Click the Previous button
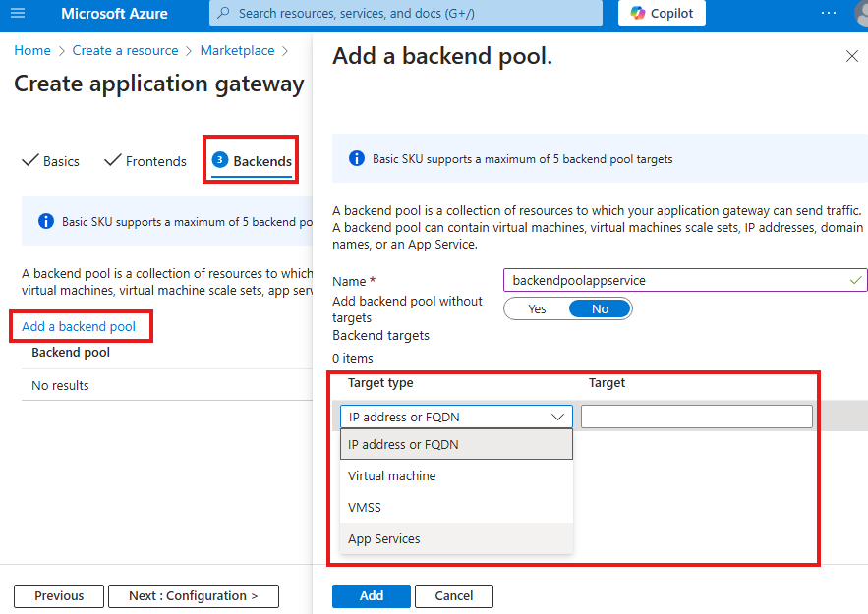The height and width of the screenshot is (614, 868). pyautogui.click(x=59, y=595)
